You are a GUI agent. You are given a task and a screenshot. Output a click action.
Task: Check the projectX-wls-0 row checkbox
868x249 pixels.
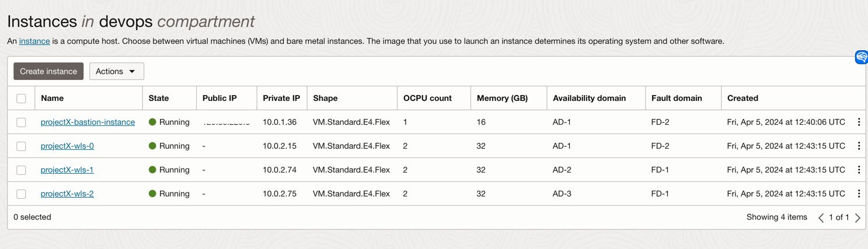tap(21, 146)
